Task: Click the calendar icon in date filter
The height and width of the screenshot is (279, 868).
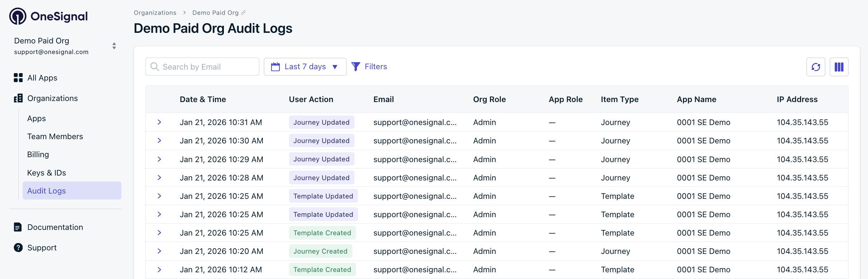Action: point(275,67)
